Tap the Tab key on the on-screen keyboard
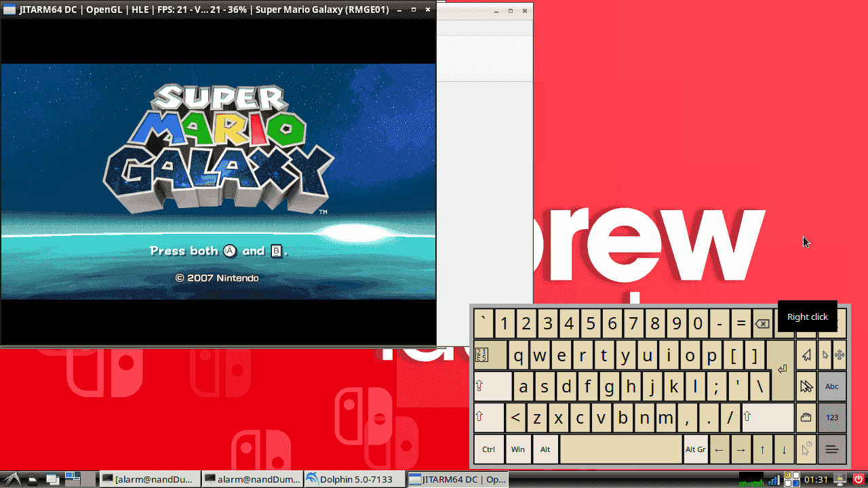Image resolution: width=868 pixels, height=488 pixels. [x=490, y=354]
